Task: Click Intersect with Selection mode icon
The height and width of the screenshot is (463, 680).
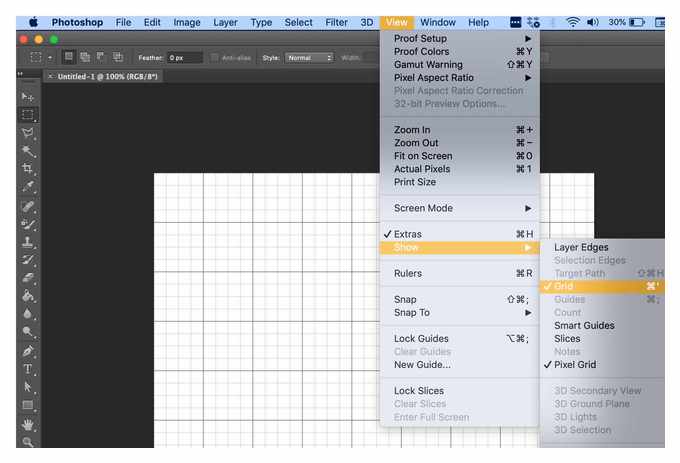Action: [x=118, y=57]
